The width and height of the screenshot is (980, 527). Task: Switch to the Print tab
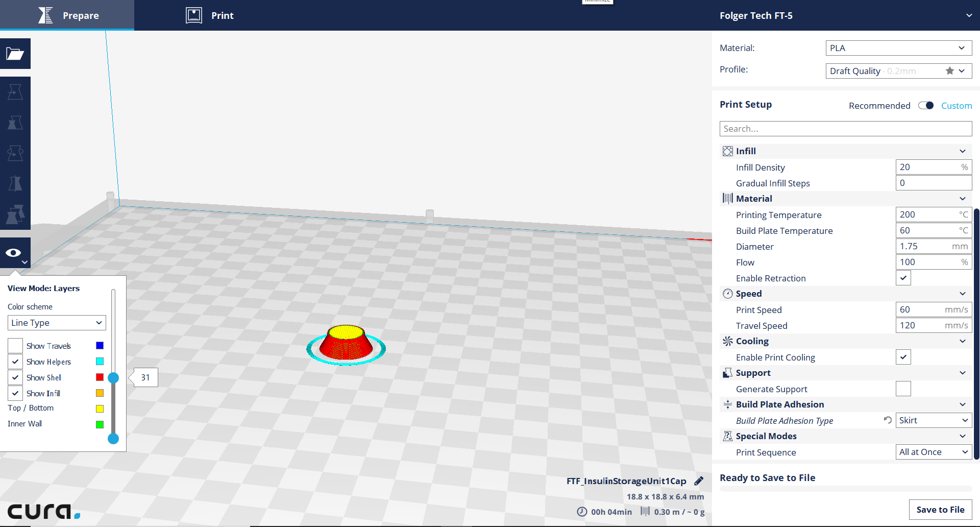coord(210,15)
